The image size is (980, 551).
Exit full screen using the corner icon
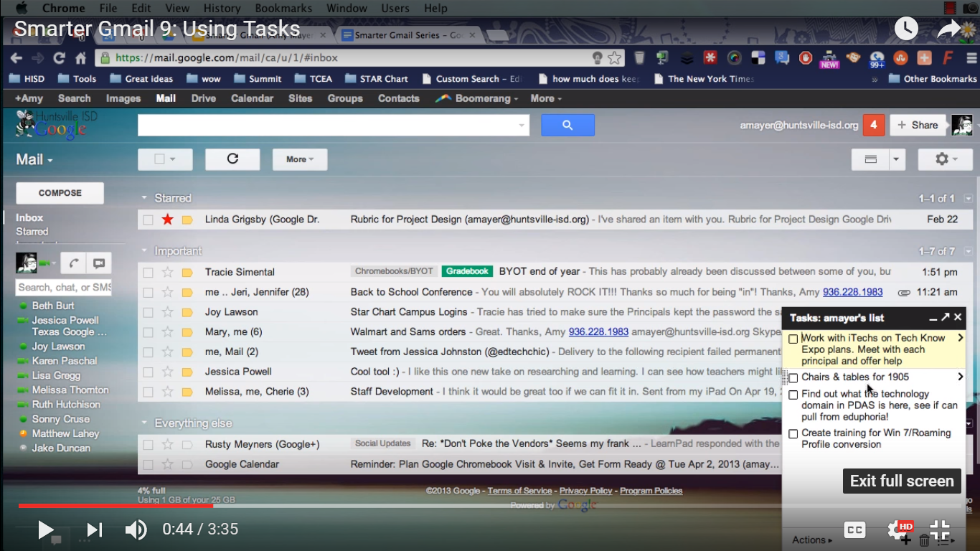940,530
